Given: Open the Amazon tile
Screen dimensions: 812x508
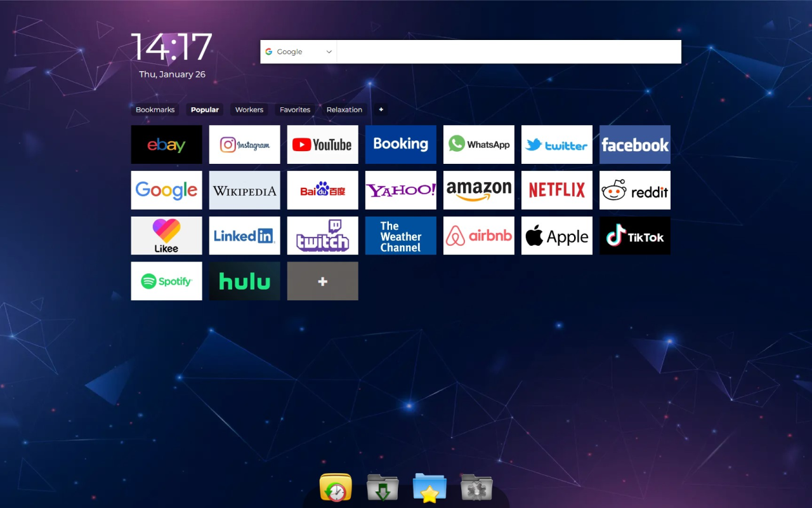Looking at the screenshot, I should click(x=478, y=190).
